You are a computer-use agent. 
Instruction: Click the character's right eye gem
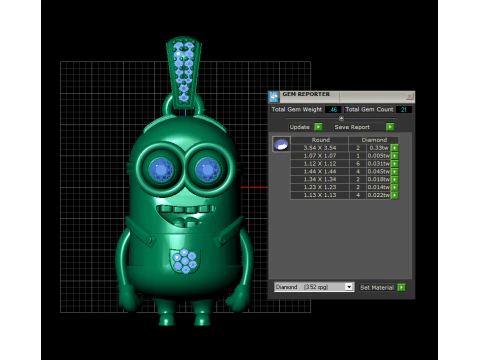207,170
